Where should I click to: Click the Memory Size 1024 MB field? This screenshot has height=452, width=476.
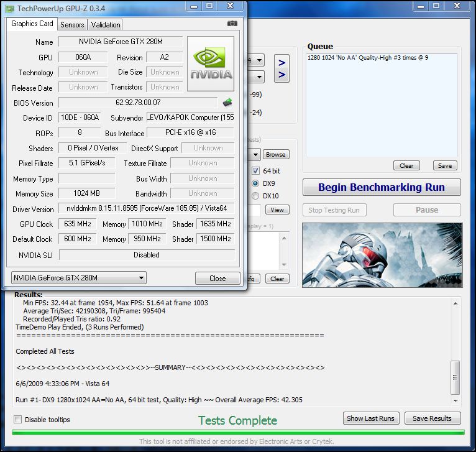87,193
